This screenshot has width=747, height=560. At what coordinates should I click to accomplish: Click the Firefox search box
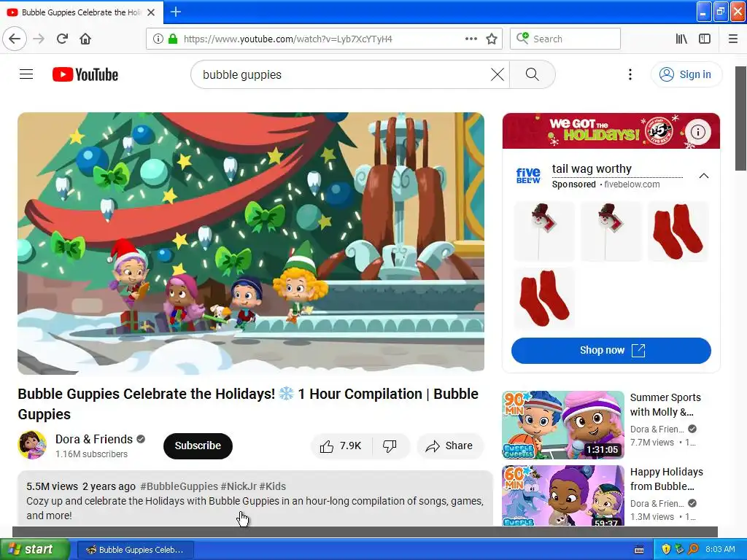coord(565,39)
